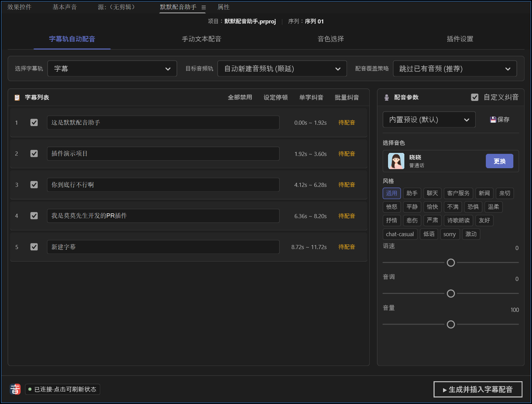The height and width of the screenshot is (404, 532).
Task: Click 设定停顿 button
Action: [276, 98]
